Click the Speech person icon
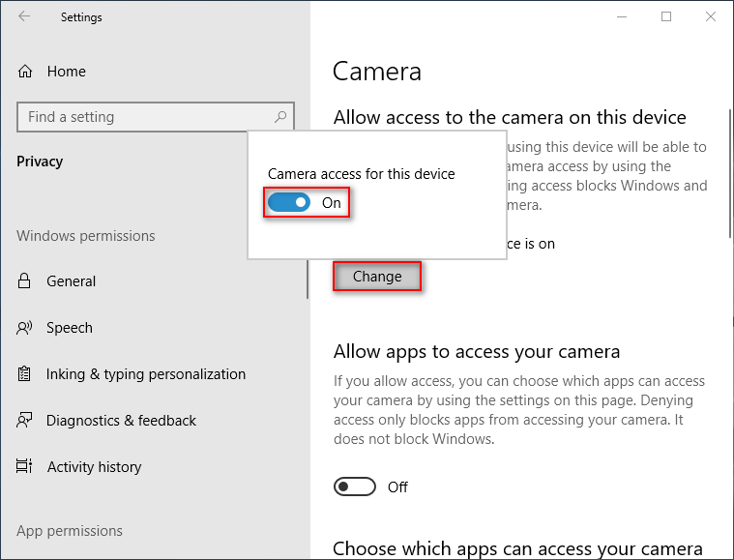Screen dimensions: 734x560 pyautogui.click(x=24, y=328)
